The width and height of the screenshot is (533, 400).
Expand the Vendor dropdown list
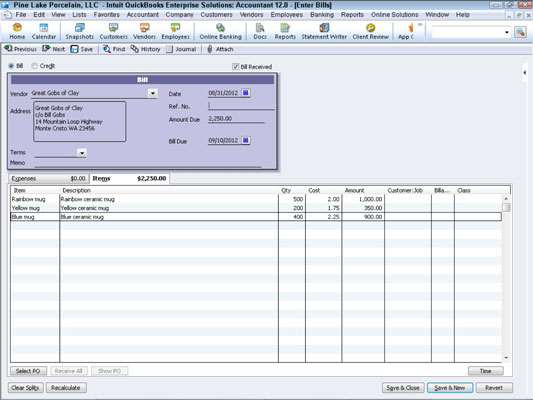153,93
